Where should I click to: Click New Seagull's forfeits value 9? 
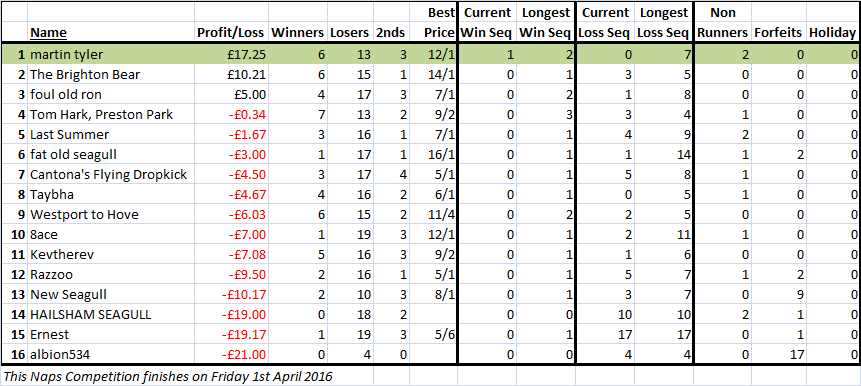[x=779, y=294]
